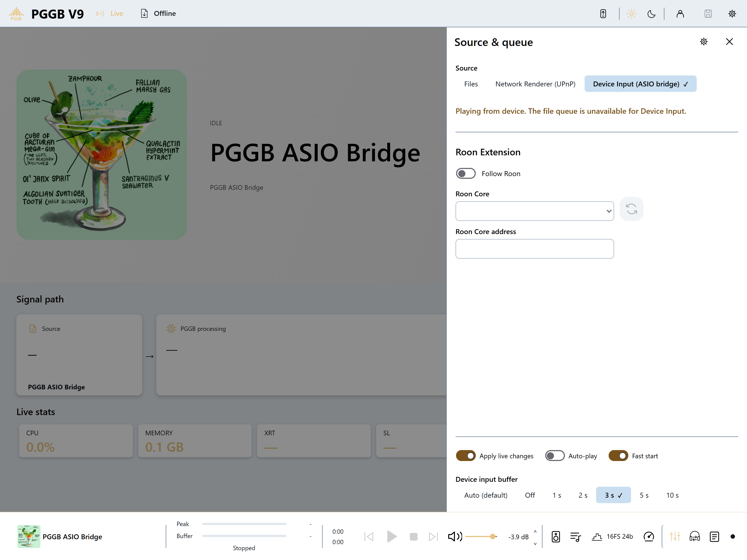Toggle the Fast start switch
Image resolution: width=747 pixels, height=560 pixels.
[x=618, y=456]
